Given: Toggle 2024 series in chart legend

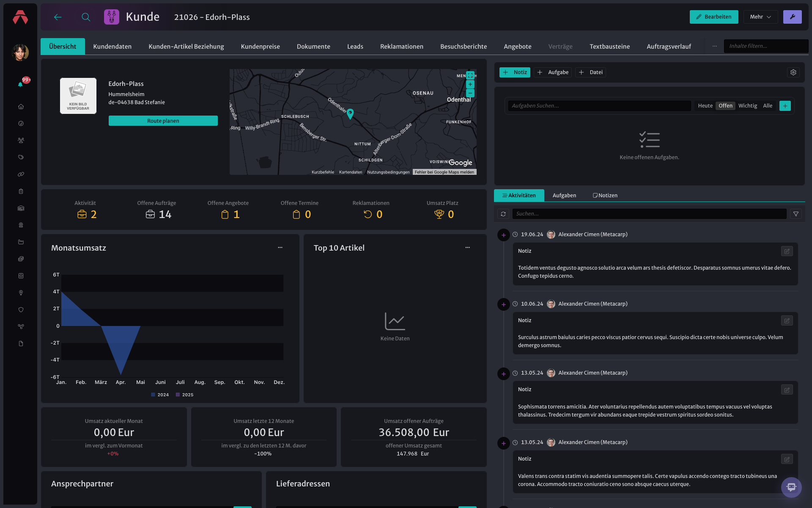Looking at the screenshot, I should click(x=160, y=395).
